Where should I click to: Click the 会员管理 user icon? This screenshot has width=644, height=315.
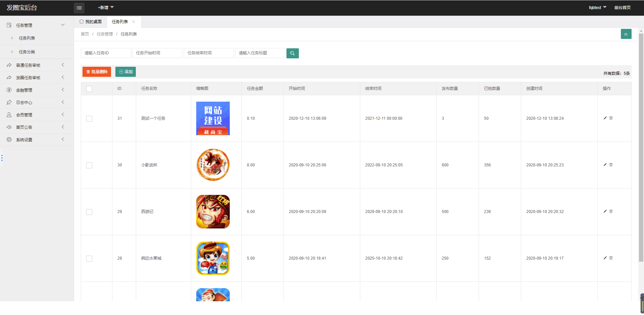pyautogui.click(x=9, y=115)
